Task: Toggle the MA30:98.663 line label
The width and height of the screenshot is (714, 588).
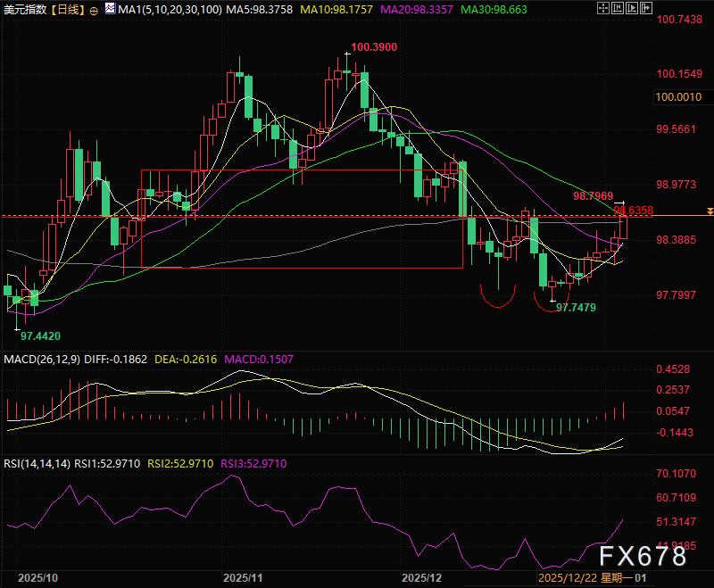Action: 494,10
